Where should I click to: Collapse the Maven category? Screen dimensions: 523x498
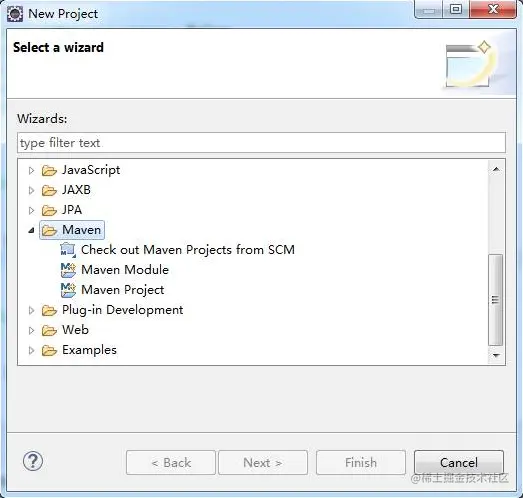[31, 230]
